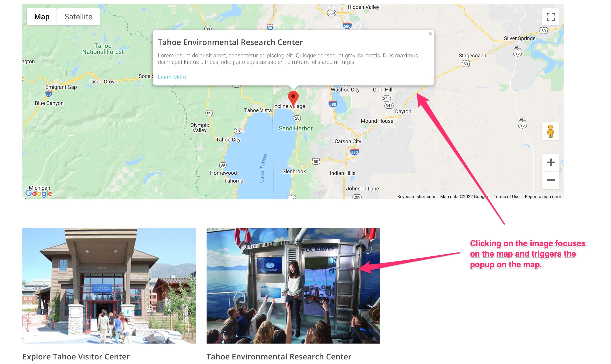The width and height of the screenshot is (611, 364).
Task: Select the Map view tab
Action: pos(42,17)
